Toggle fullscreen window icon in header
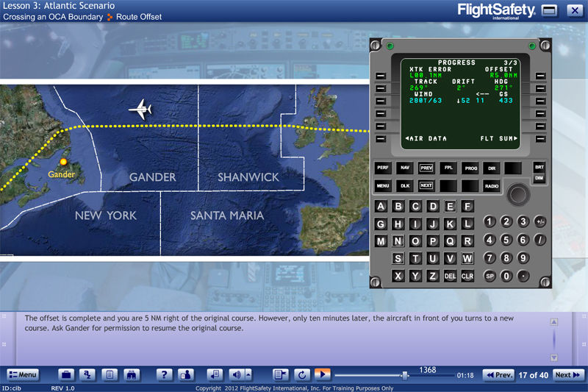588x392 pixels. pos(549,10)
